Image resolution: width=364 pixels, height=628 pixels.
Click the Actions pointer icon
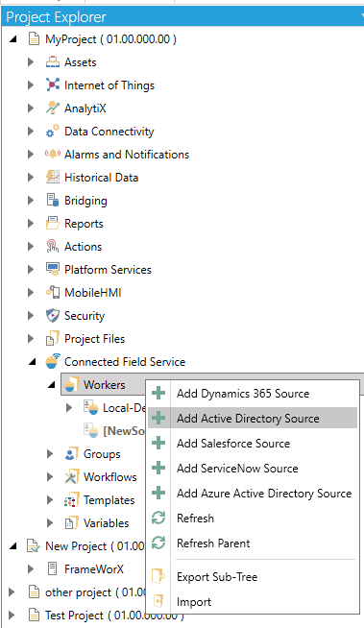point(53,247)
